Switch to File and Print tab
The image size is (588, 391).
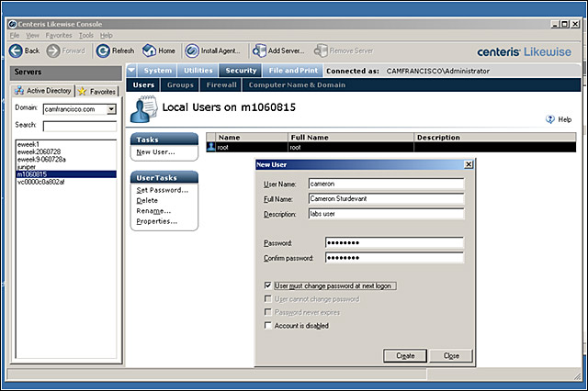coord(293,71)
